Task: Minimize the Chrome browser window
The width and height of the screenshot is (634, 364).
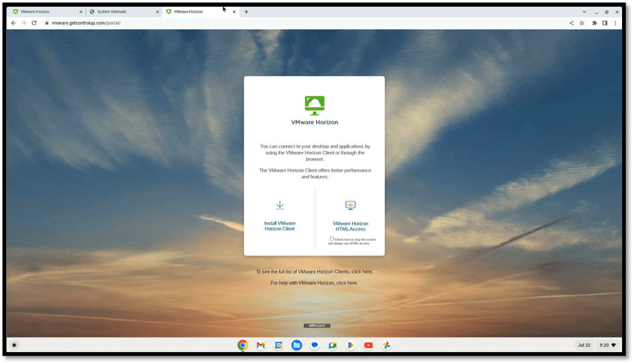Action: pyautogui.click(x=596, y=12)
